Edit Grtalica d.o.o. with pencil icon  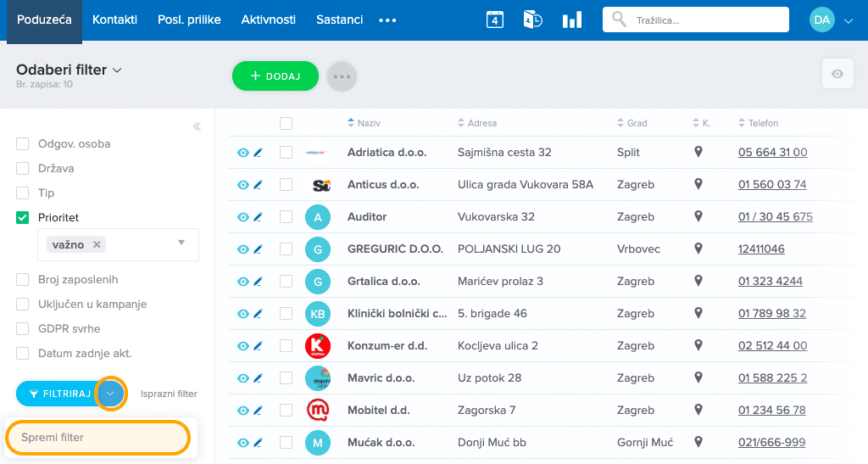point(258,282)
